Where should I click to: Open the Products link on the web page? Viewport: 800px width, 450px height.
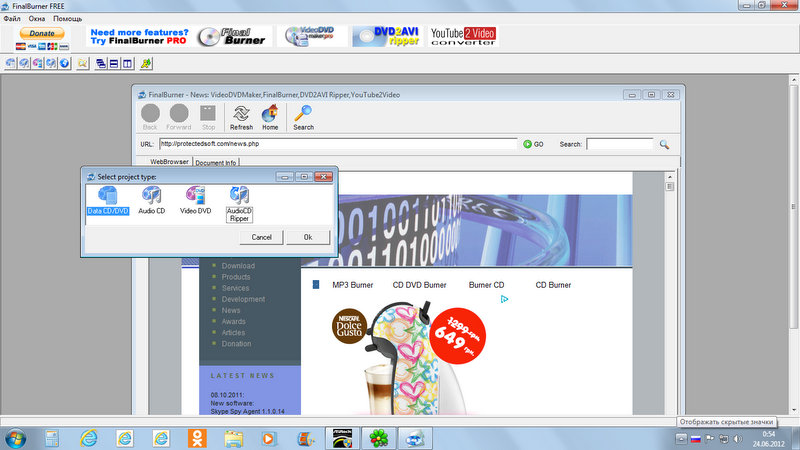point(236,277)
